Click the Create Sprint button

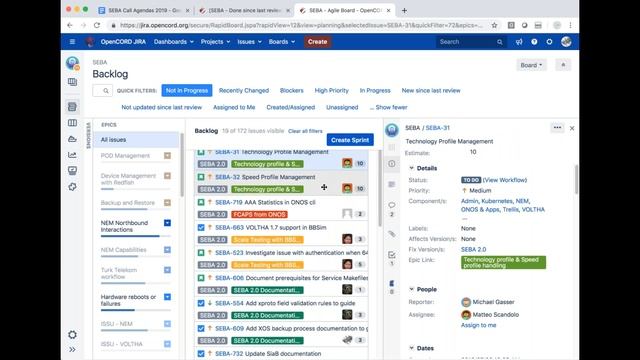coord(350,140)
